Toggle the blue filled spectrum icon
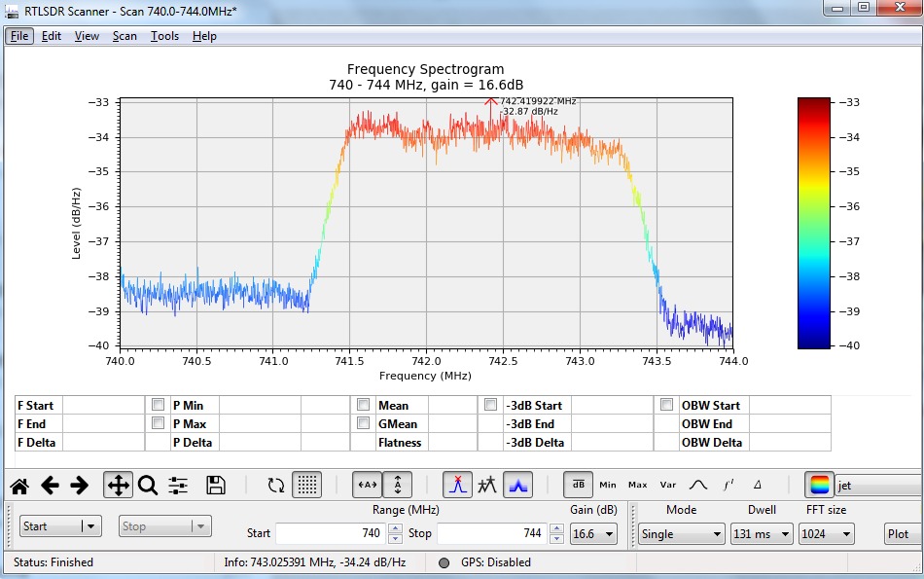The width and height of the screenshot is (924, 579). 518,486
